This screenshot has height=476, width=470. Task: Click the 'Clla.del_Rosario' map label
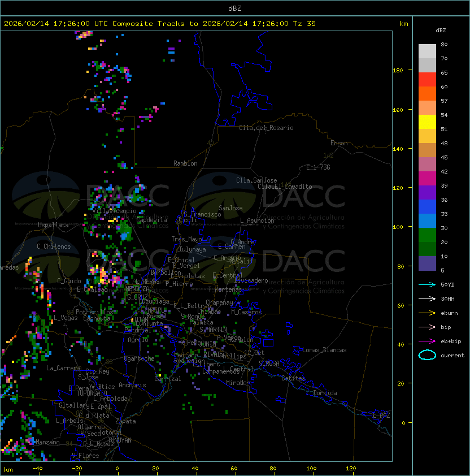click(266, 128)
